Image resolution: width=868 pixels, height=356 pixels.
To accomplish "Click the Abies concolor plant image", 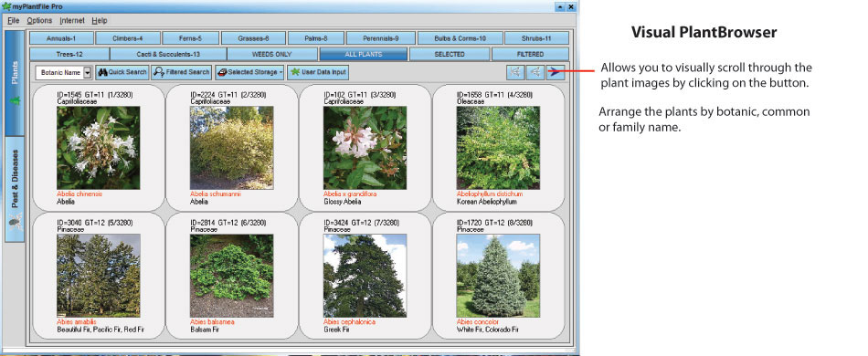I will 498,276.
